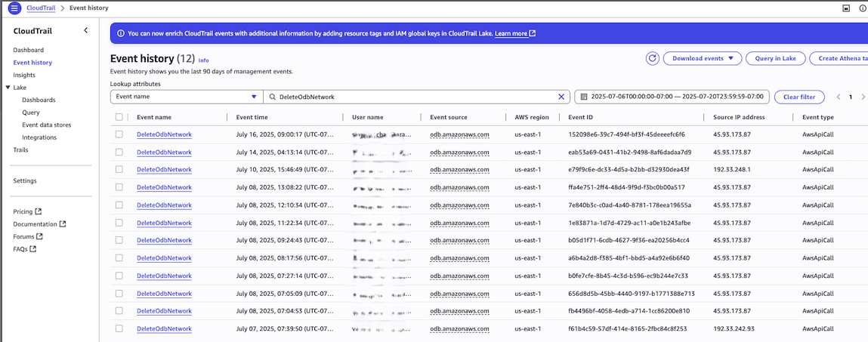868x342 pixels.
Task: Click odb.amazonaws.com in the July 14 row
Action: tap(459, 153)
